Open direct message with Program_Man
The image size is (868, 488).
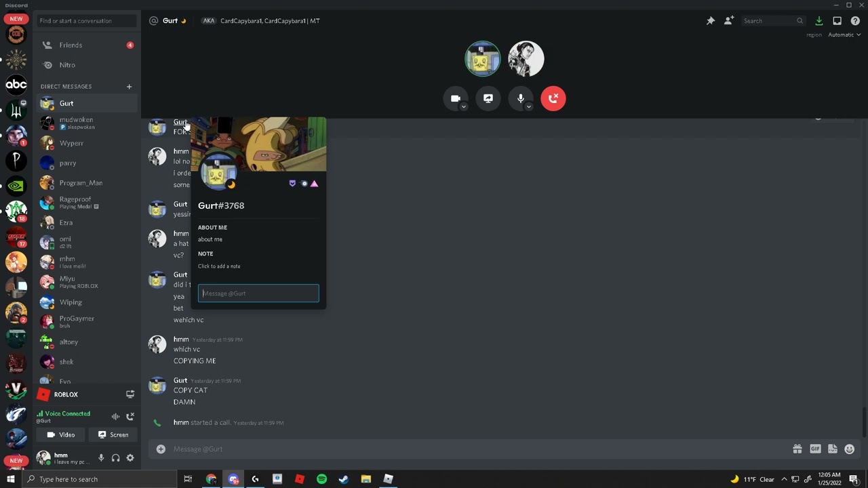87,183
